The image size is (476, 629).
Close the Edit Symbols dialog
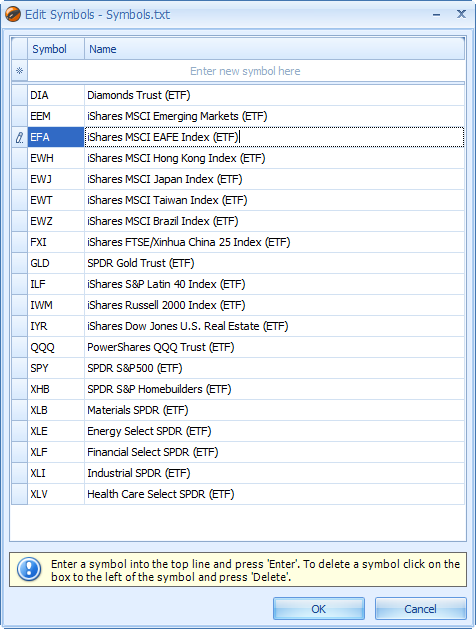461,14
